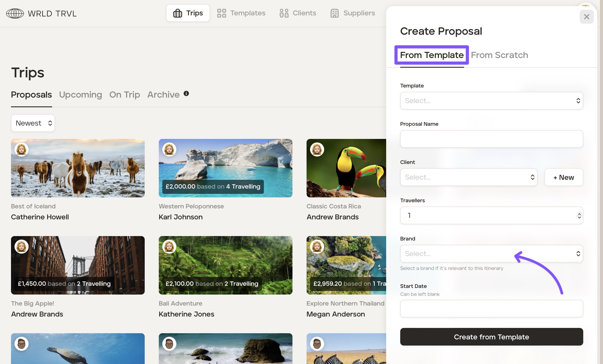Click the avatar on the Best of Iceland card
This screenshot has height=364, width=603.
tap(22, 149)
